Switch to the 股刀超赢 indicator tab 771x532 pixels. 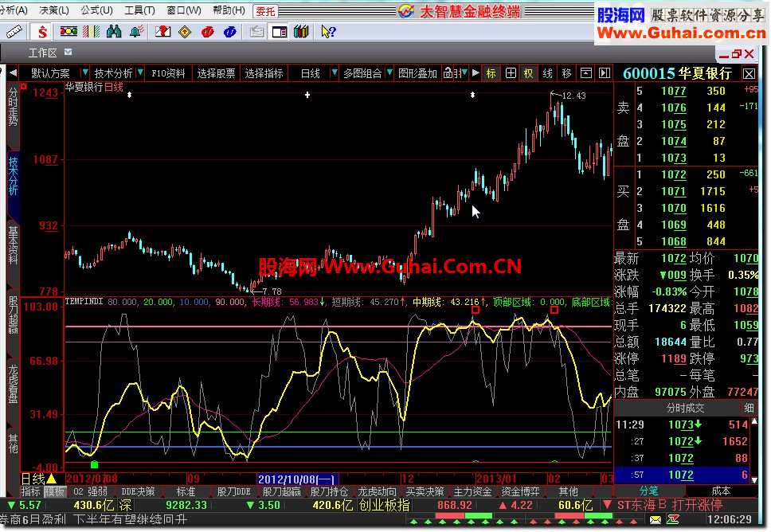point(282,491)
